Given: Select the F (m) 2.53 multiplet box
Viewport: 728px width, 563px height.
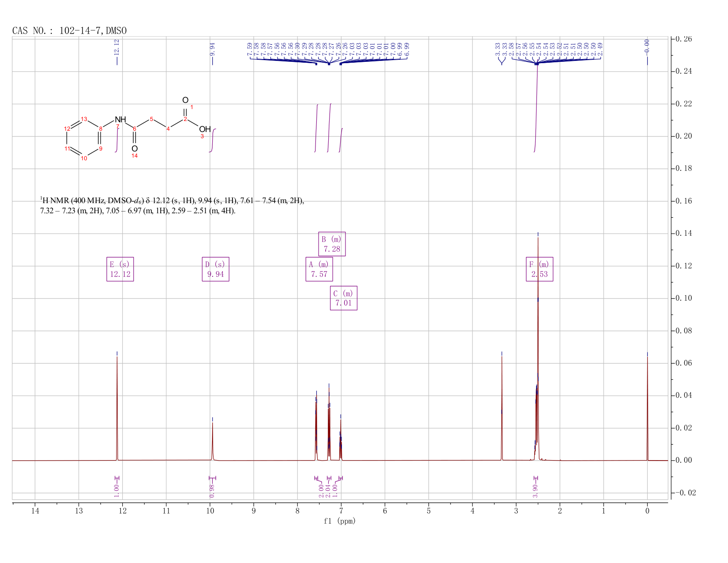Looking at the screenshot, I should click(540, 269).
